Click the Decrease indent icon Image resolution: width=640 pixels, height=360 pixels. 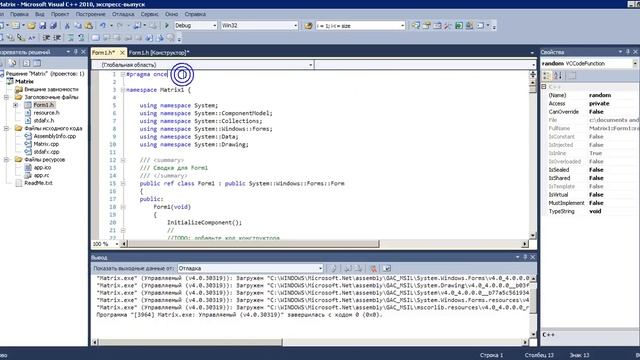(46, 38)
